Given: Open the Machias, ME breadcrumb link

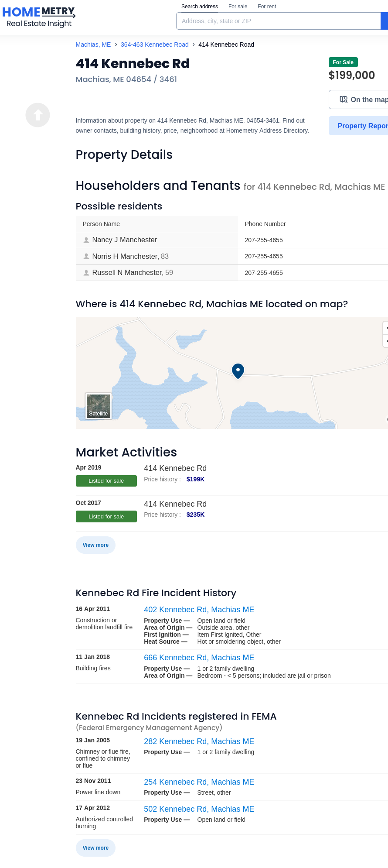Looking at the screenshot, I should point(93,45).
